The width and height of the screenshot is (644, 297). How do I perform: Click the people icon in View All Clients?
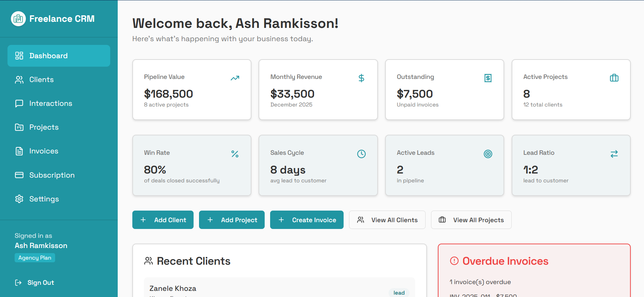pyautogui.click(x=361, y=220)
